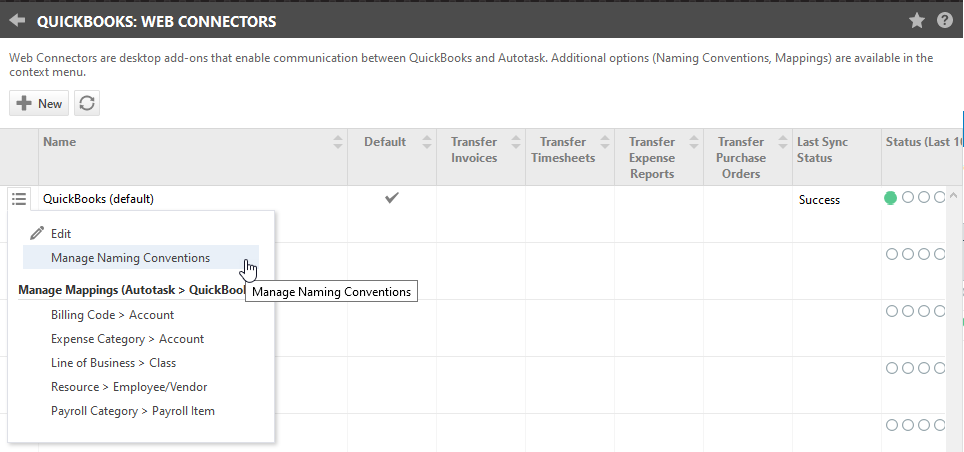964x452 pixels.
Task: Click the scroll up arrow in table
Action: tap(953, 196)
